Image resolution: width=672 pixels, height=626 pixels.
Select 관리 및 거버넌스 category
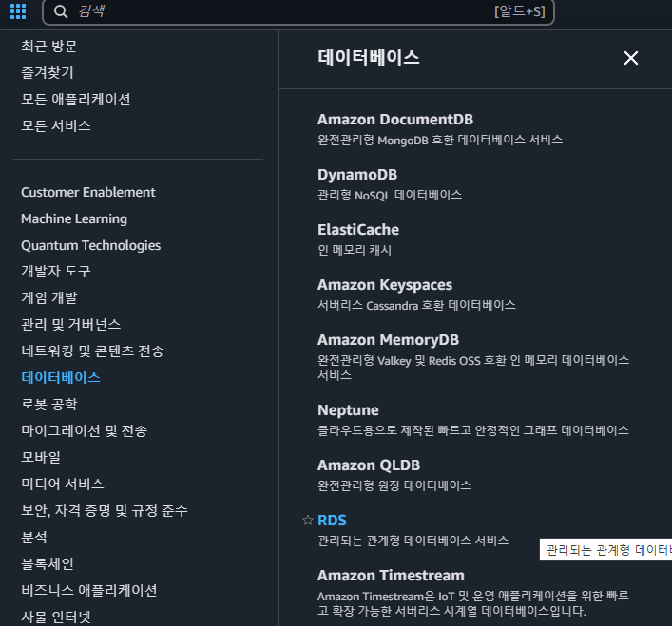pyautogui.click(x=71, y=324)
